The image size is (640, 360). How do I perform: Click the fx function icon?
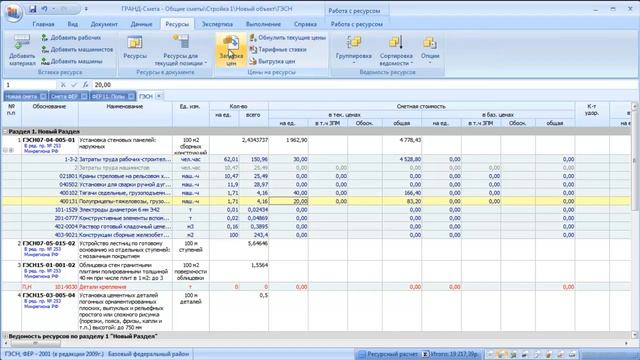85,85
